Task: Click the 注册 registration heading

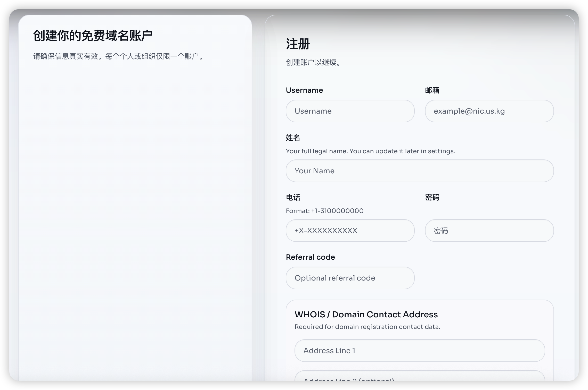Action: tap(298, 44)
